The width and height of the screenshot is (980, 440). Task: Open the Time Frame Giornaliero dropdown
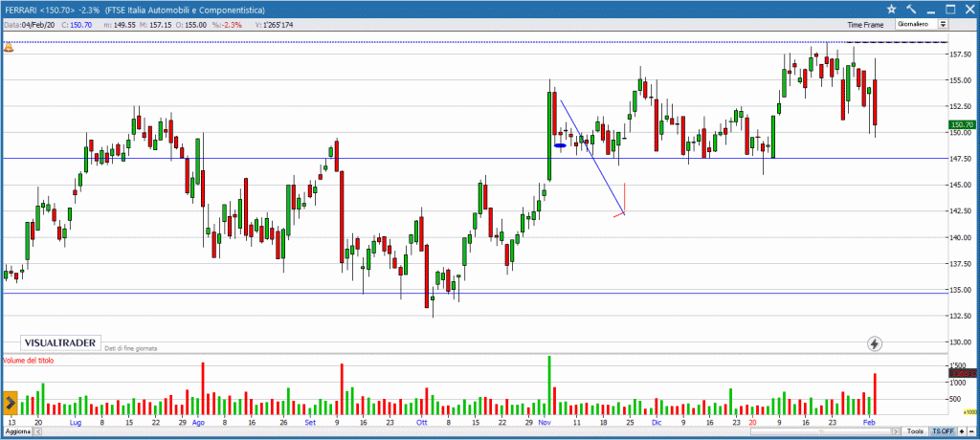pyautogui.click(x=923, y=24)
